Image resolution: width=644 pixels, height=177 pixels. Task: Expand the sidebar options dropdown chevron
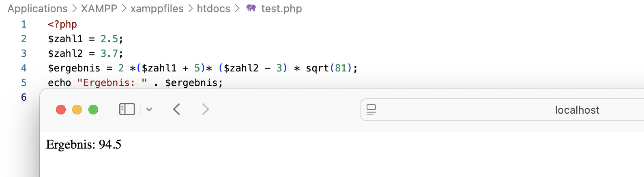click(149, 109)
